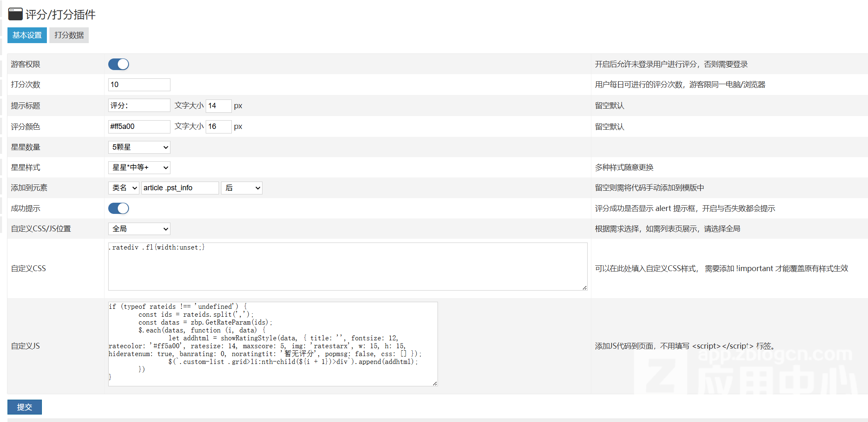The image size is (868, 422).
Task: Open the 打分数据 tab
Action: 69,35
